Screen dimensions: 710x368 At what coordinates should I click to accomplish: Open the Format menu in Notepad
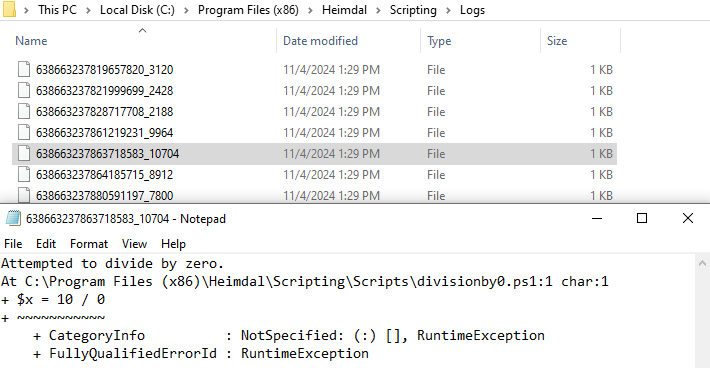tap(89, 244)
